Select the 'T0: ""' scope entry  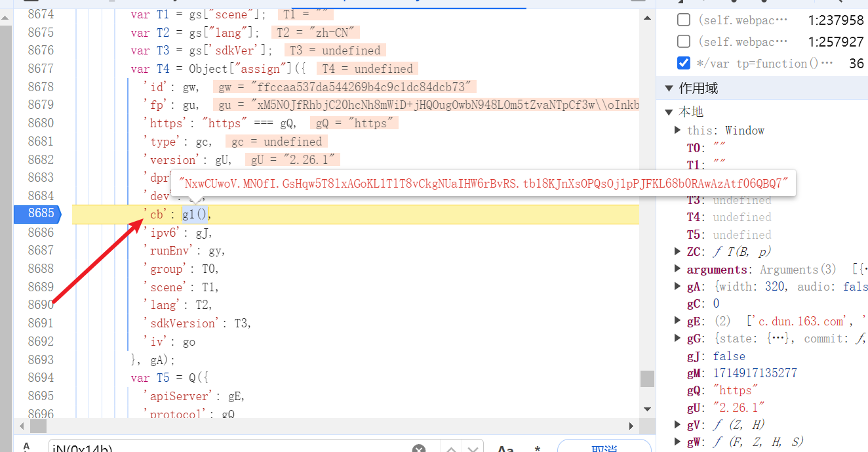click(x=706, y=147)
